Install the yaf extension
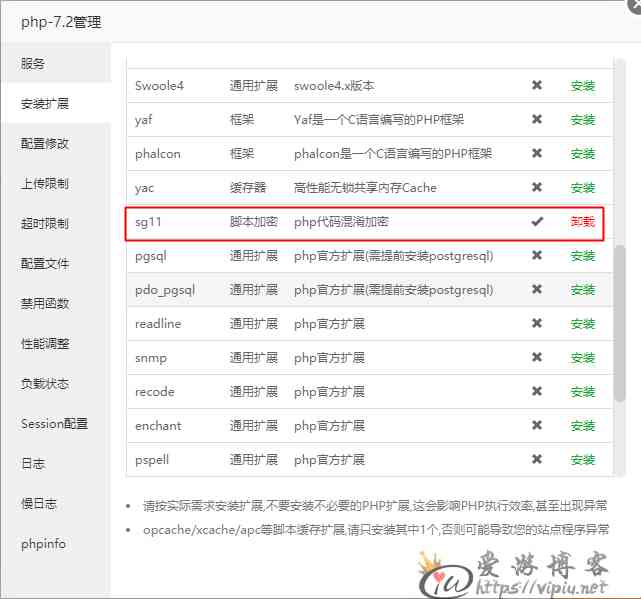This screenshot has width=641, height=599. tap(583, 120)
